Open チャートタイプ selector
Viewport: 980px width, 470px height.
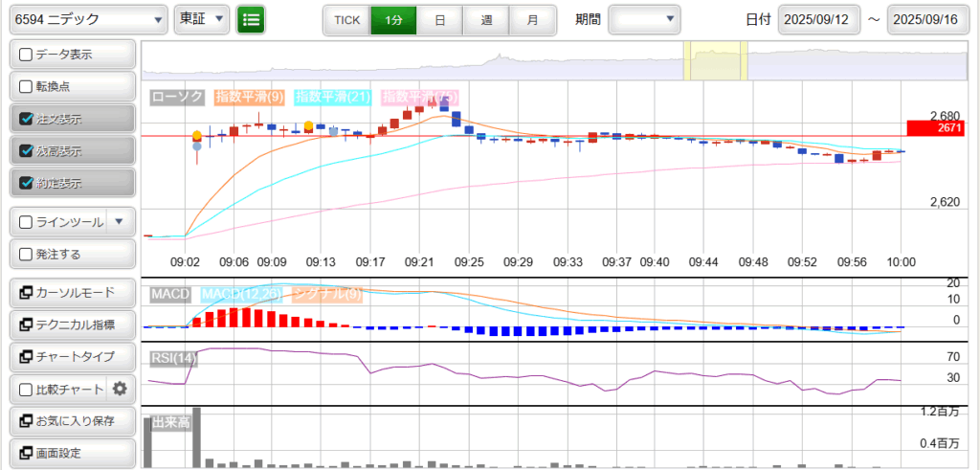point(73,357)
